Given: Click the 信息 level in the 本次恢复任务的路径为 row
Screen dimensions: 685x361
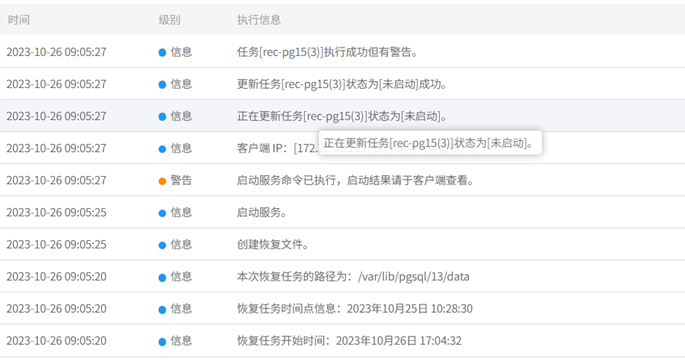Looking at the screenshot, I should point(181,277).
